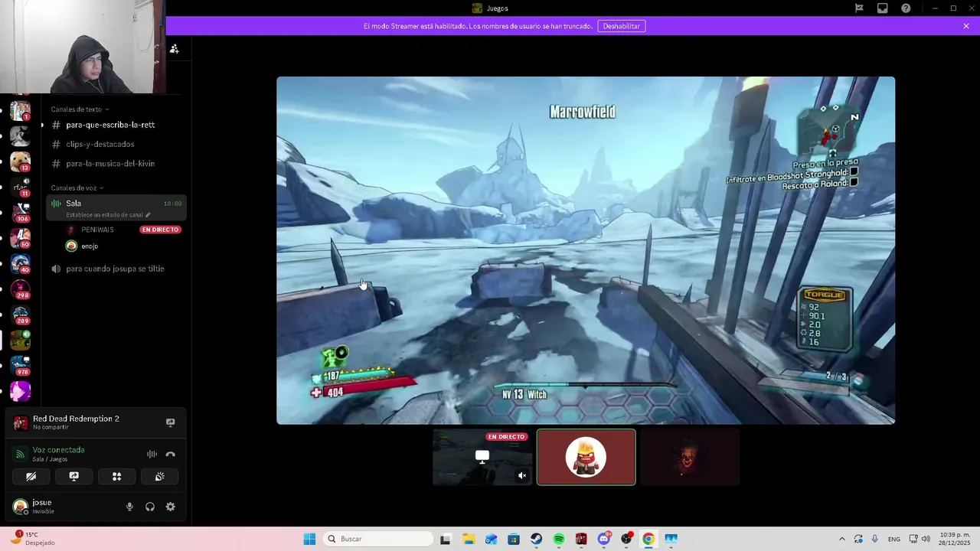This screenshot has height=551, width=980.
Task: Select the Sala voice channel
Action: (x=116, y=207)
